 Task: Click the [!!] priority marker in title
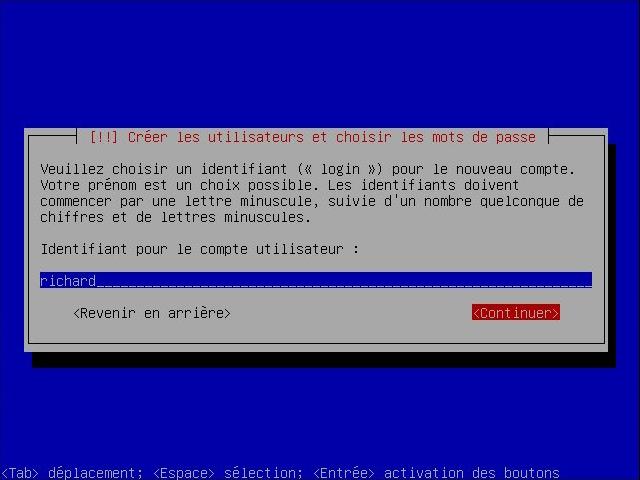(104, 137)
